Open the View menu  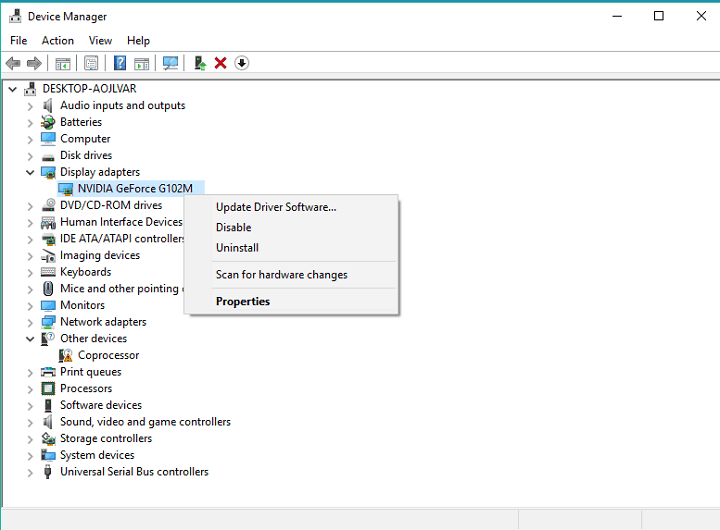point(100,40)
